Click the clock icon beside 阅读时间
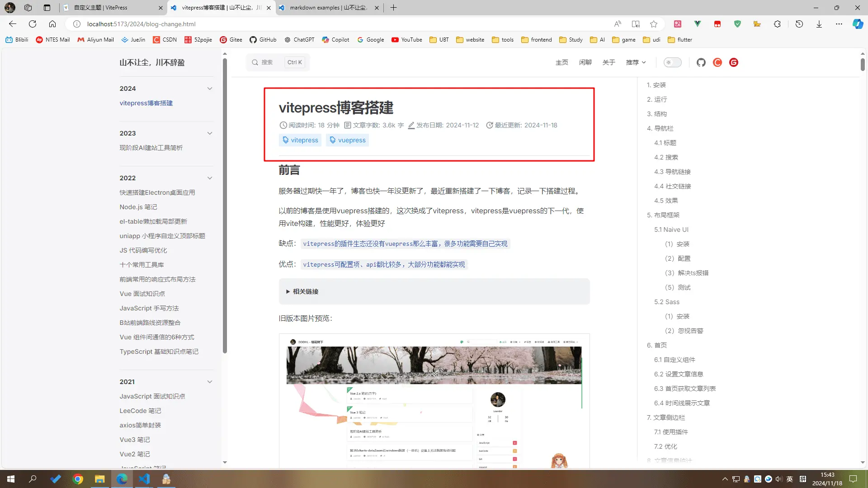This screenshot has width=868, height=488. click(x=283, y=125)
